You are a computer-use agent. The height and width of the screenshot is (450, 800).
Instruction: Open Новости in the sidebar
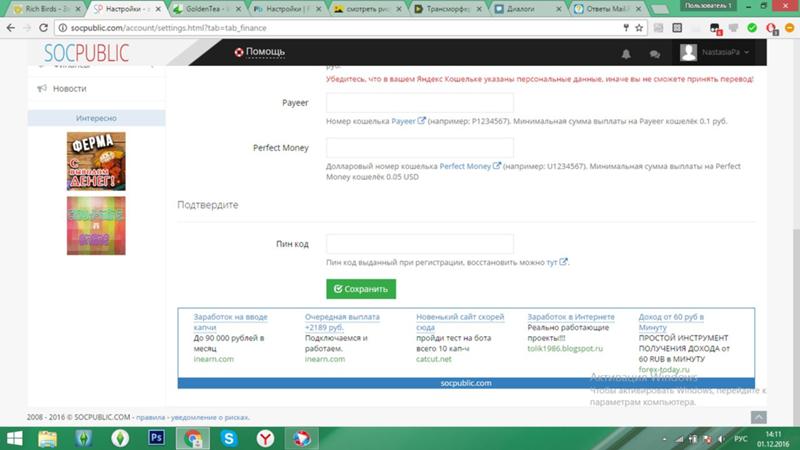click(69, 88)
